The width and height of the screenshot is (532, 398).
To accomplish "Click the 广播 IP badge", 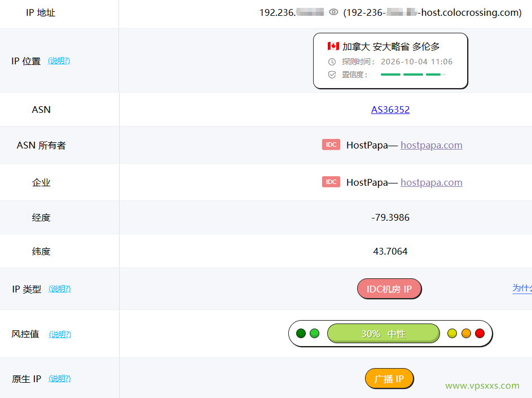I will pos(389,379).
